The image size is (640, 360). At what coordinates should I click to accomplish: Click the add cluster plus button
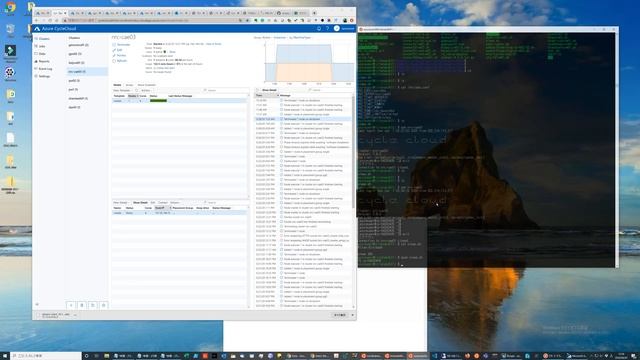point(71,305)
